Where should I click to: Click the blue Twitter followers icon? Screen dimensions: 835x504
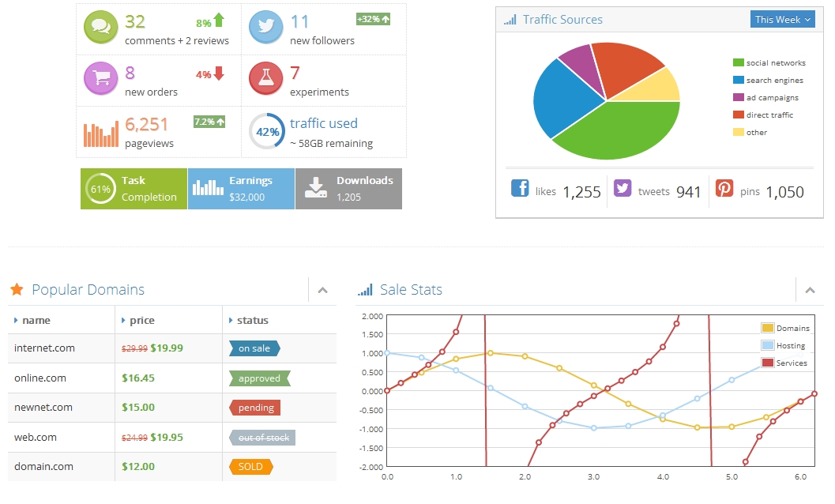(x=265, y=27)
